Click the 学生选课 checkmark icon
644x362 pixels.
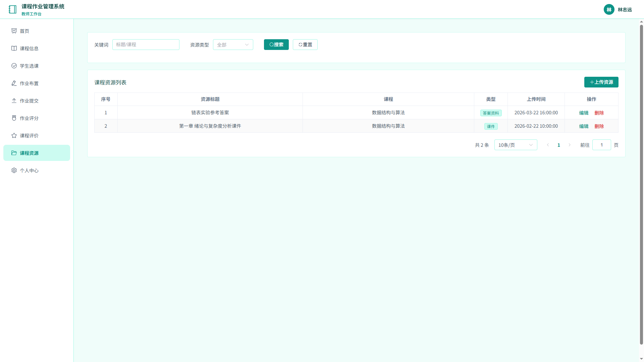(x=14, y=66)
